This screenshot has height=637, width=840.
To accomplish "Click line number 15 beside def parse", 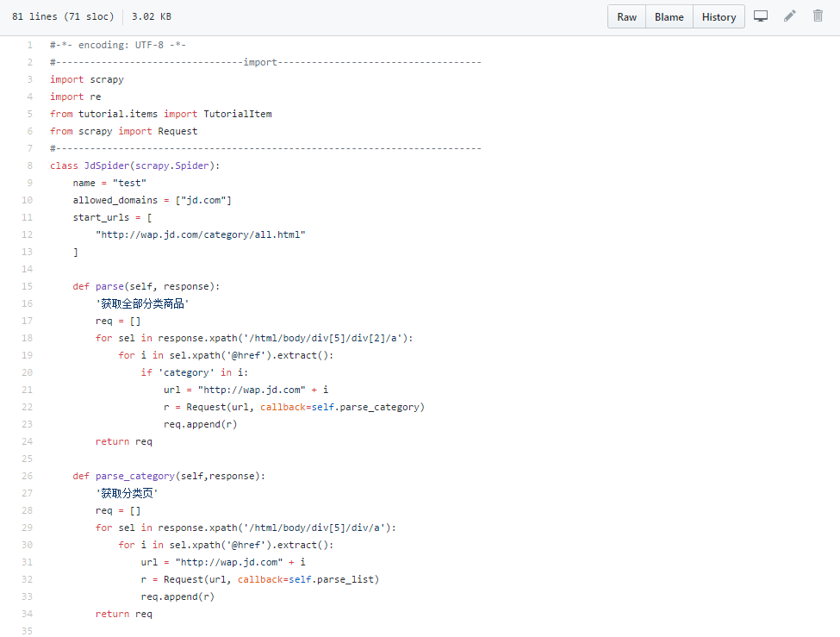I will 28,286.
